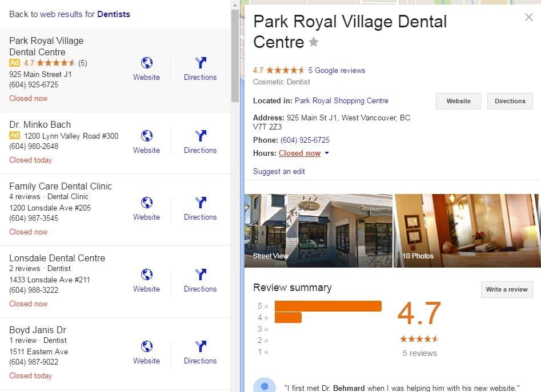
Task: Click the Website button in details panel
Action: [x=458, y=101]
